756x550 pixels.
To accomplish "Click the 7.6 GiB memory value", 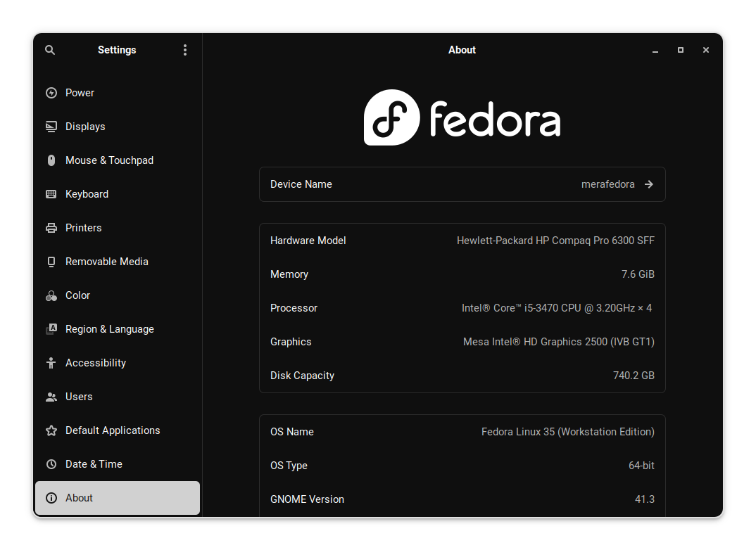I will tap(638, 274).
